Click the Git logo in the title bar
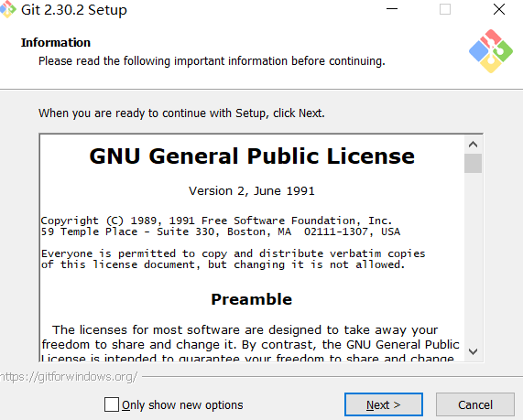 pyautogui.click(x=7, y=9)
